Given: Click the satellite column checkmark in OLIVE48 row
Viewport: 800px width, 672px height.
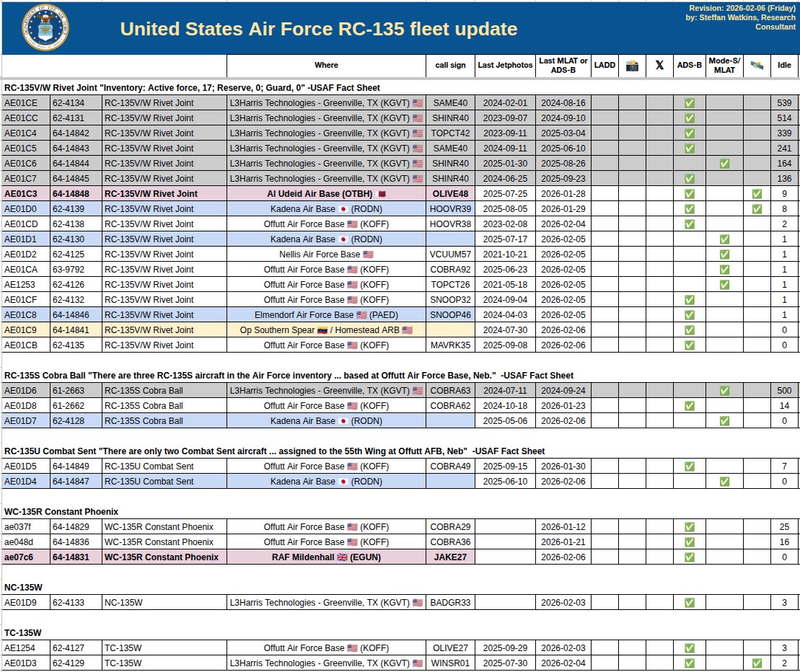Looking at the screenshot, I should [x=757, y=194].
